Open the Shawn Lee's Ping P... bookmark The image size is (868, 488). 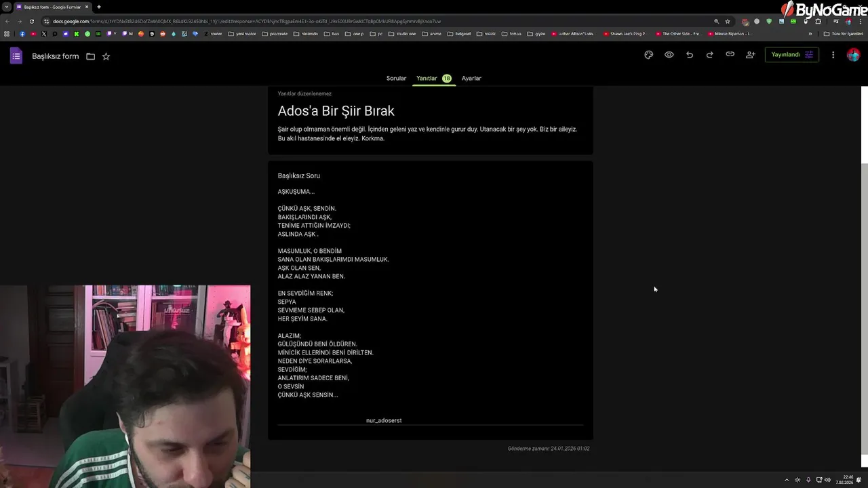click(625, 33)
